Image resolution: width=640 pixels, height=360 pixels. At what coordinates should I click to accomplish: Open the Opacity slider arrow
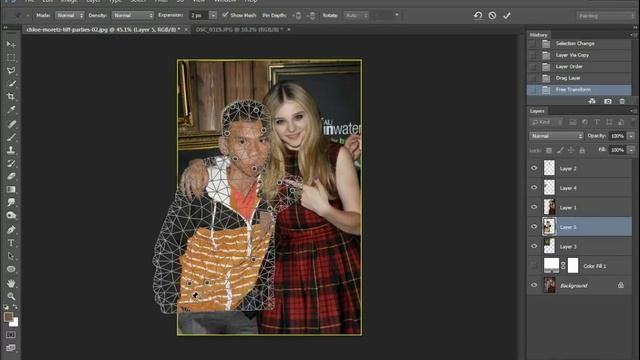click(631, 136)
